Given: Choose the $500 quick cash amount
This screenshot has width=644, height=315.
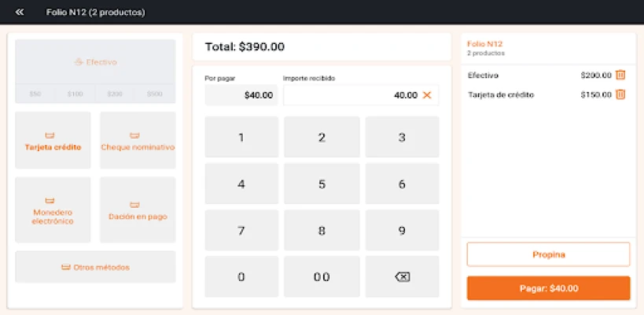Looking at the screenshot, I should click(x=155, y=94).
